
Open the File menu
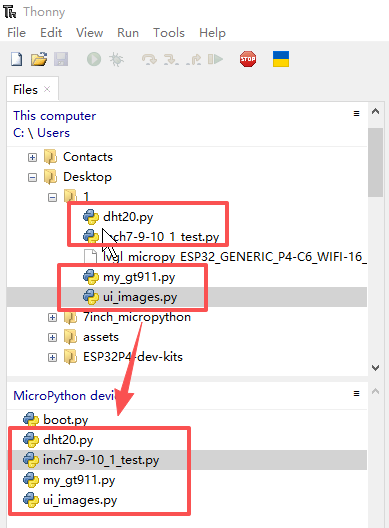[x=17, y=33]
